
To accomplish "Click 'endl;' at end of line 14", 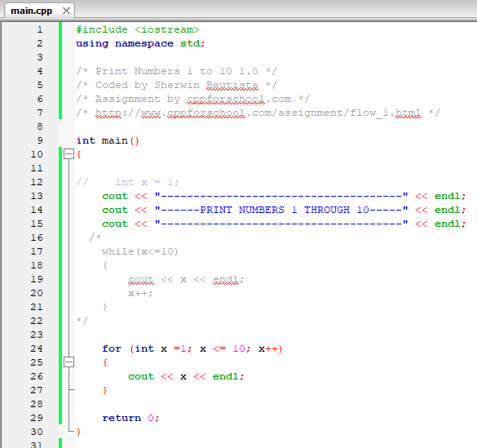I will pos(450,210).
